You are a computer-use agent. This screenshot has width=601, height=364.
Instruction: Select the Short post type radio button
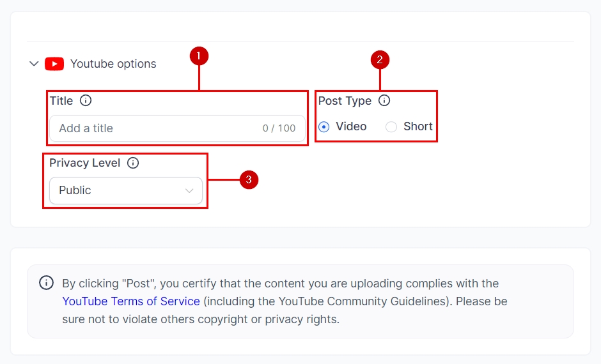(391, 126)
